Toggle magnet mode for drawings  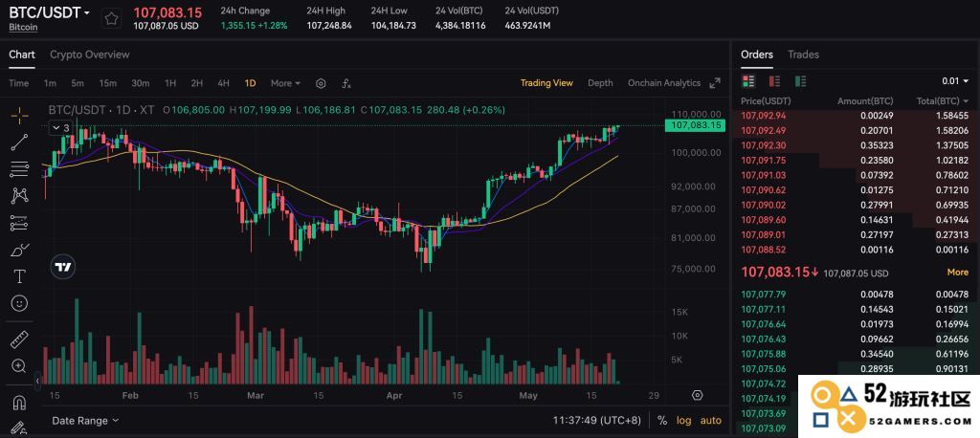pyautogui.click(x=19, y=403)
